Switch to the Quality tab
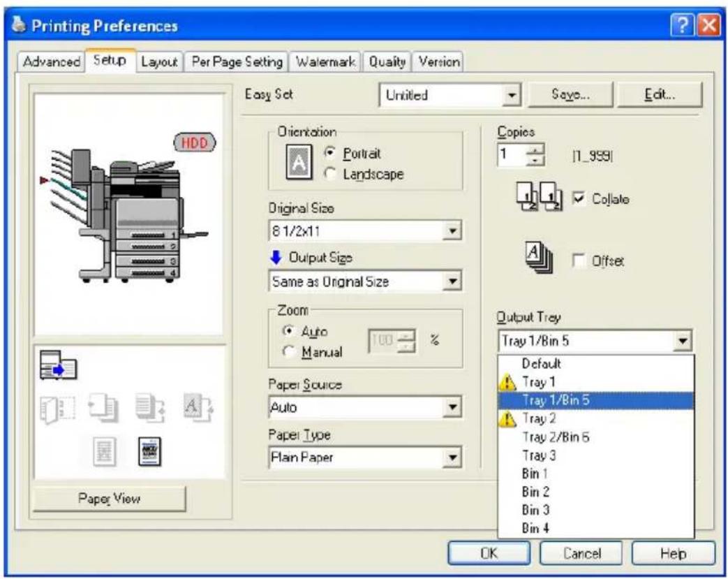728x579 pixels. pos(387,61)
